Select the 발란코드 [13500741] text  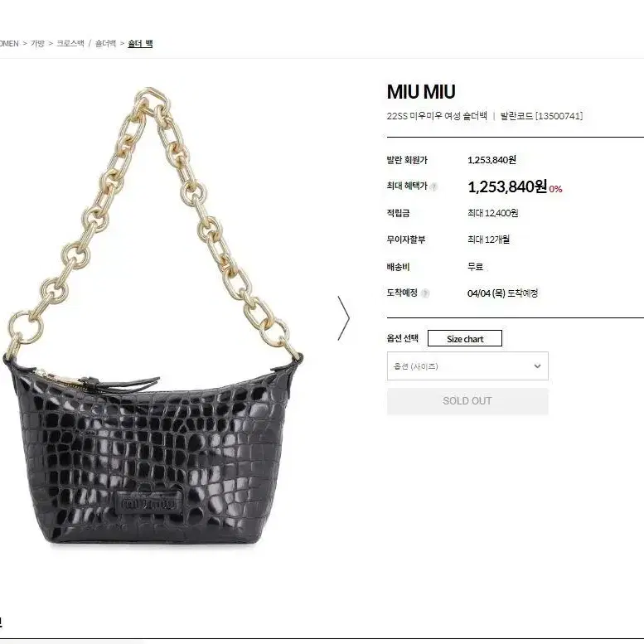pos(541,116)
